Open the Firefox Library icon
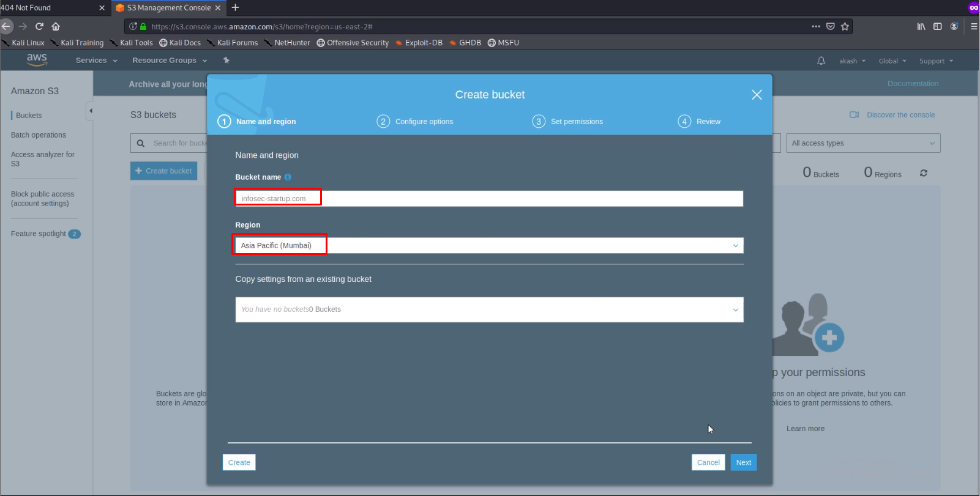980x496 pixels. [921, 26]
